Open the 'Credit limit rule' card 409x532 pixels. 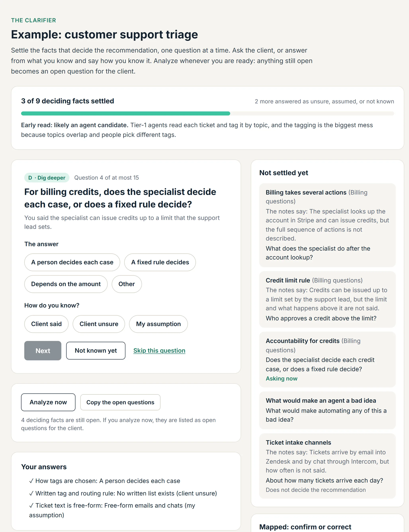pyautogui.click(x=327, y=299)
